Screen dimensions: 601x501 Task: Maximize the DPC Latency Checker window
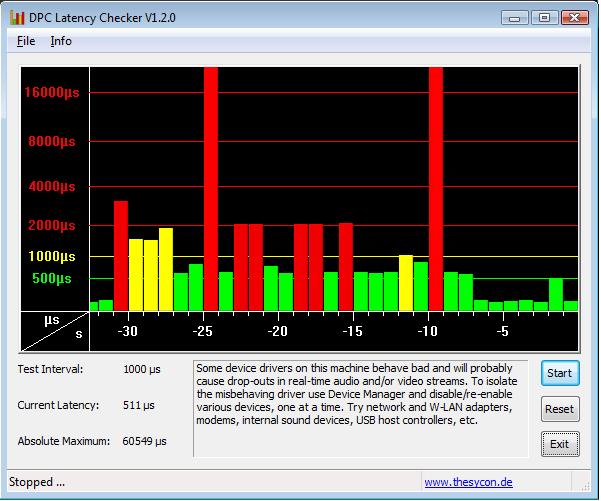coord(544,18)
